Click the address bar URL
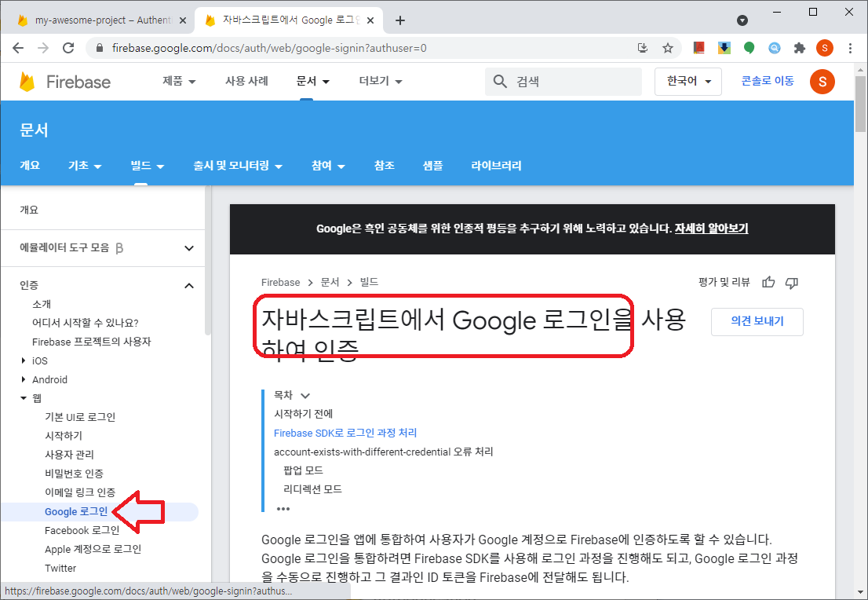The image size is (868, 600). point(269,48)
